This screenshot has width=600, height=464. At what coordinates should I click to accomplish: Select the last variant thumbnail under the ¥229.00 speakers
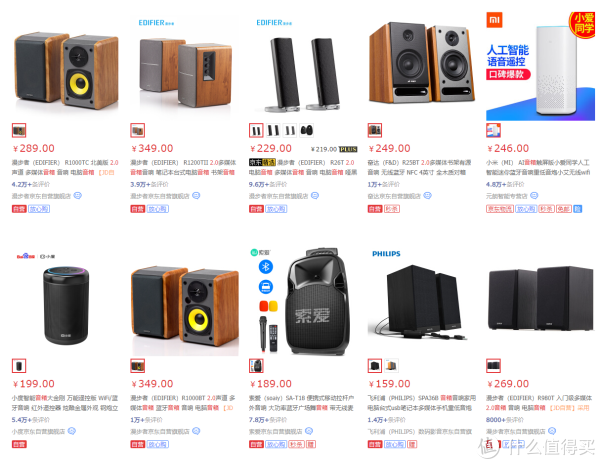click(x=307, y=130)
